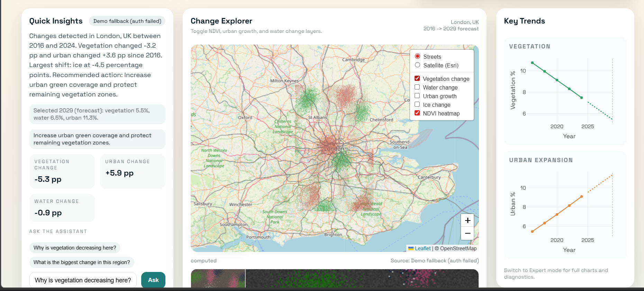Select the first data point on Urban Expansion chart
Screen dimensions: 644x291
point(532,232)
